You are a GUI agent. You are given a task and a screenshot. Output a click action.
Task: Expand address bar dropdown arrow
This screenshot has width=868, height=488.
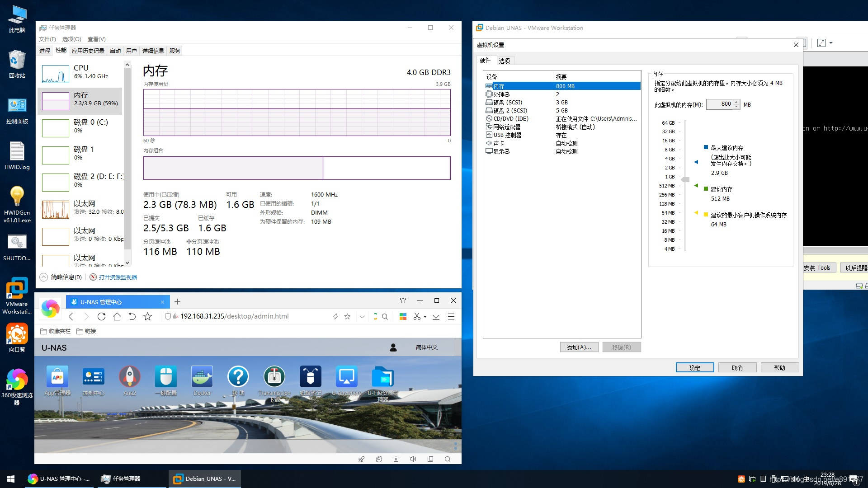coord(362,317)
